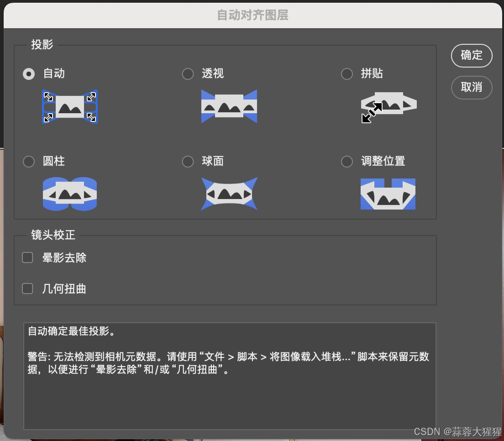
Task: Click the 自动 label text
Action: [x=54, y=73]
